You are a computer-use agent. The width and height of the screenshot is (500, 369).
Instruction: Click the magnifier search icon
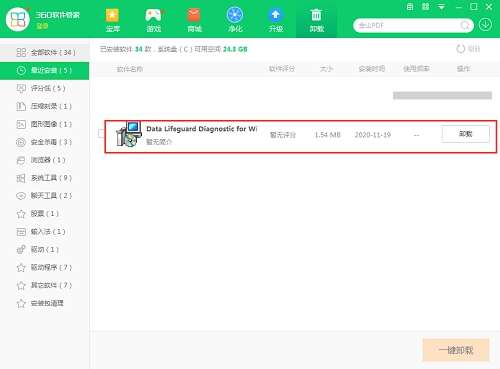pos(465,25)
